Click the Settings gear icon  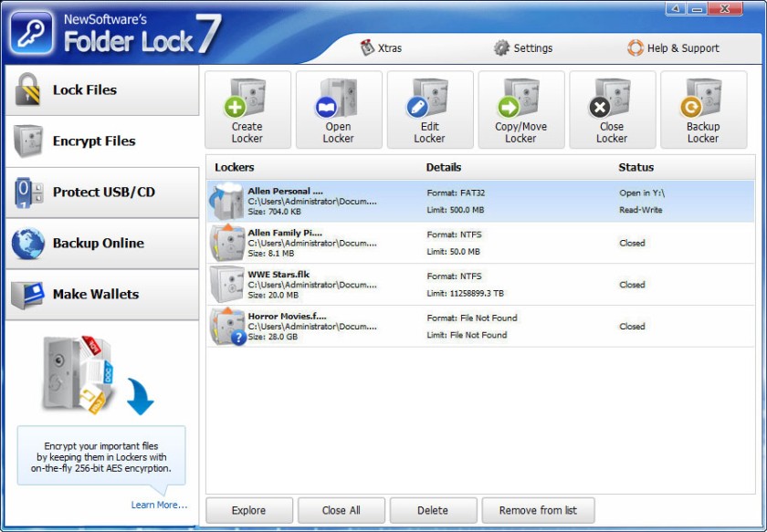click(501, 48)
